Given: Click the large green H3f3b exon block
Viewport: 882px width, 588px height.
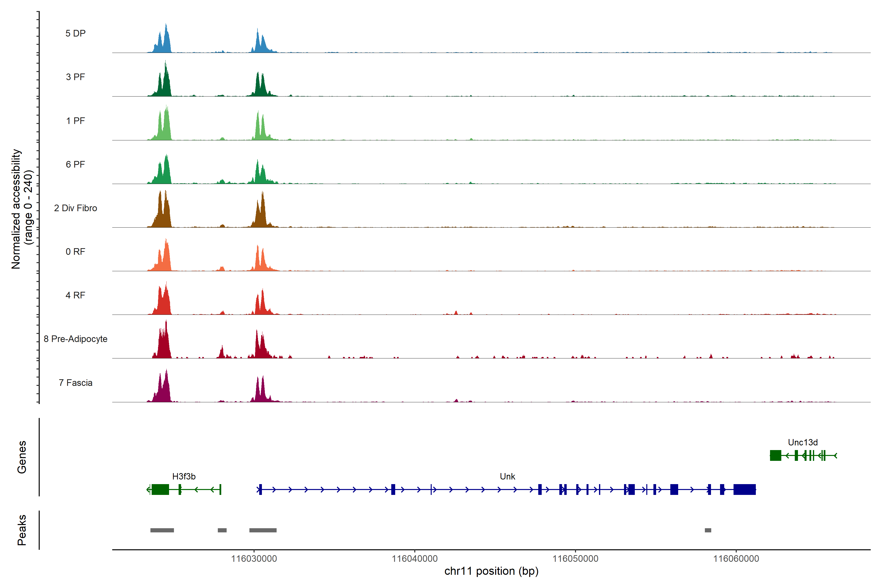Looking at the screenshot, I should [x=160, y=489].
